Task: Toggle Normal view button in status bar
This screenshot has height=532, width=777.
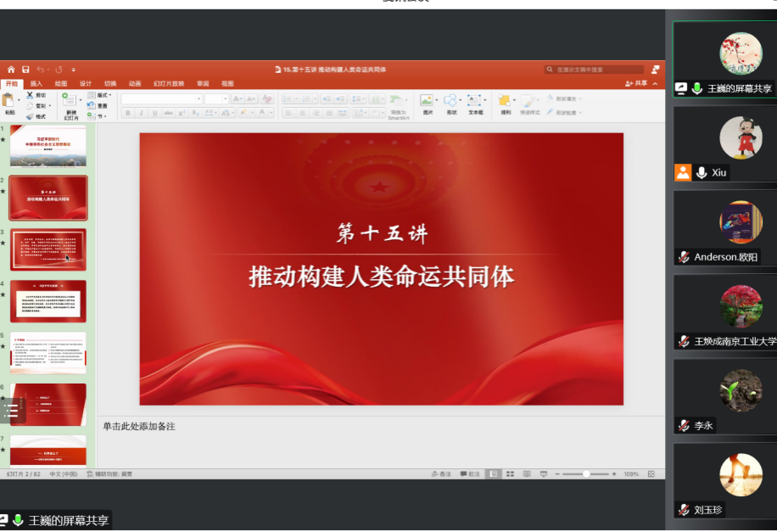Action: [x=493, y=473]
